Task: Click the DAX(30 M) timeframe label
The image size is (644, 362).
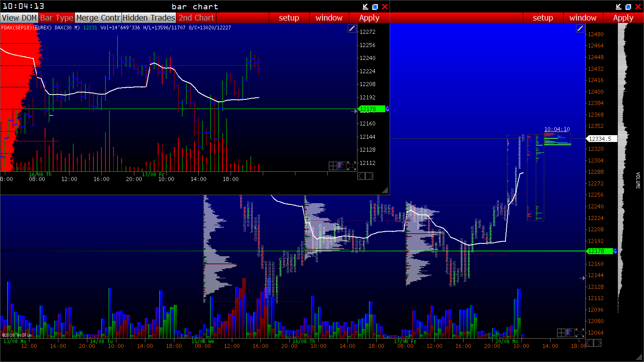Action: pyautogui.click(x=67, y=28)
